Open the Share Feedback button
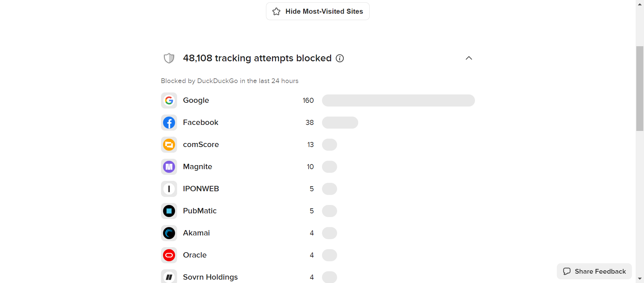Viewport: 644px width, 283px height. (x=594, y=271)
